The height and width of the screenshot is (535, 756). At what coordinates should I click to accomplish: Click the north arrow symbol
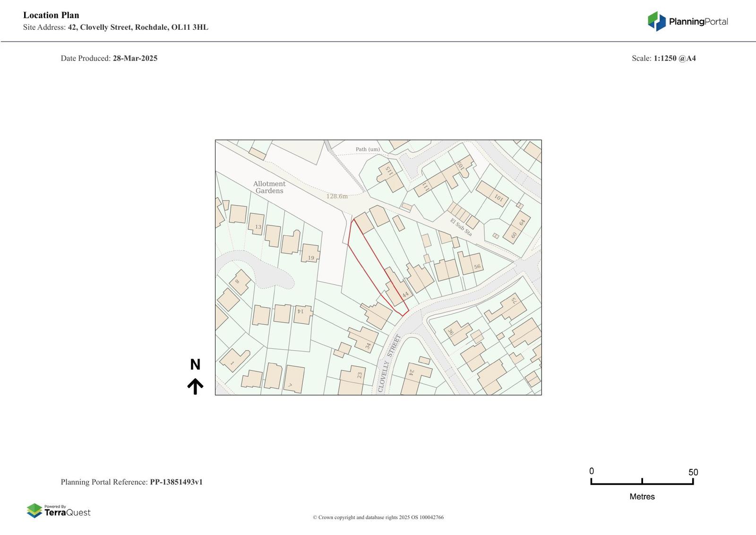tap(195, 386)
